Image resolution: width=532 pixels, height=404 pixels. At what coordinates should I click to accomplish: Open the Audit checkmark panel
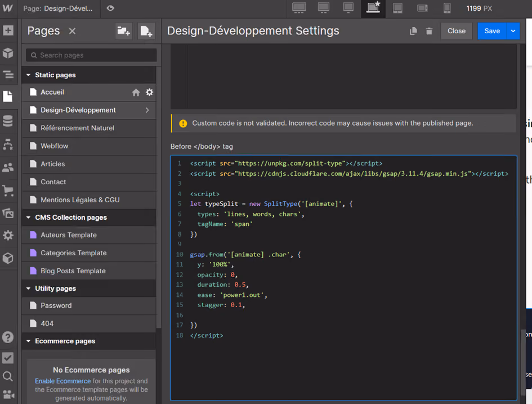click(8, 358)
